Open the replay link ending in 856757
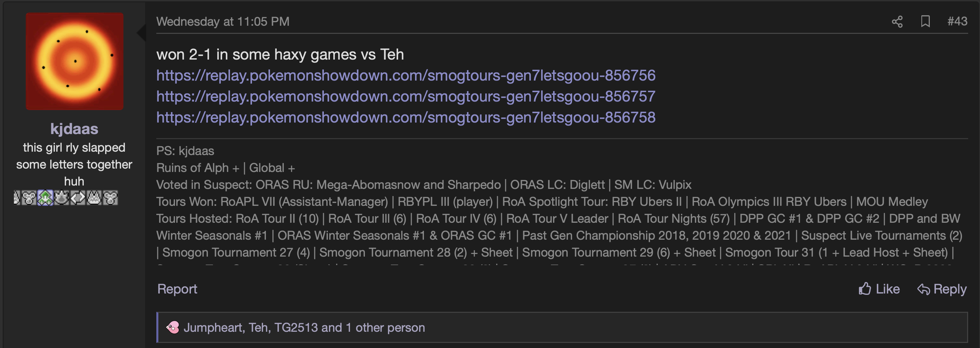This screenshot has width=980, height=348. (x=406, y=96)
